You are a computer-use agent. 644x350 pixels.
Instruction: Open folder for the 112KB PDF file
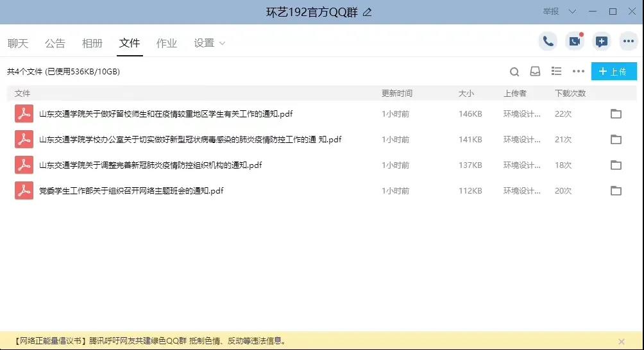pyautogui.click(x=616, y=190)
